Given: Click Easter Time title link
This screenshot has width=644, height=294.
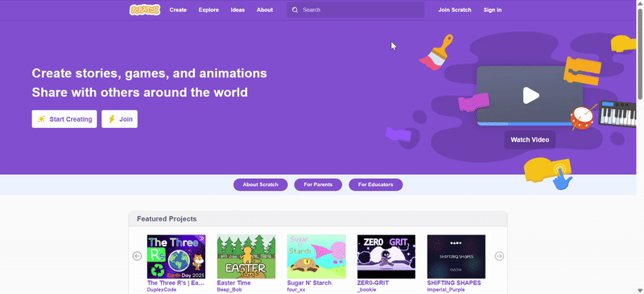Looking at the screenshot, I should point(233,283).
